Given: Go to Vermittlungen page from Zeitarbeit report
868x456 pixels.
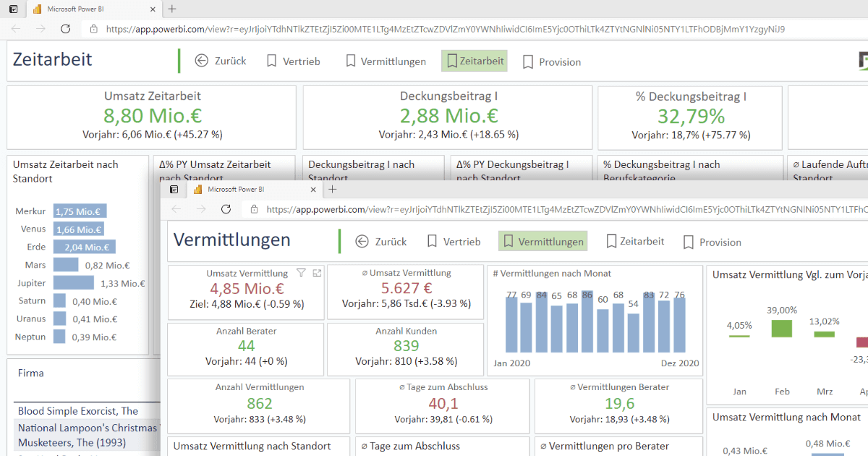Looking at the screenshot, I should pyautogui.click(x=386, y=62).
